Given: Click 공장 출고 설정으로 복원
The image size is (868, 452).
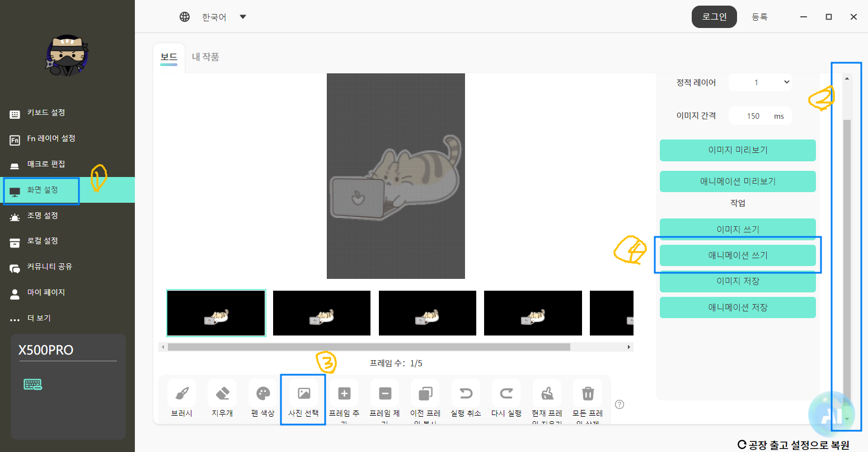Looking at the screenshot, I should click(794, 445).
